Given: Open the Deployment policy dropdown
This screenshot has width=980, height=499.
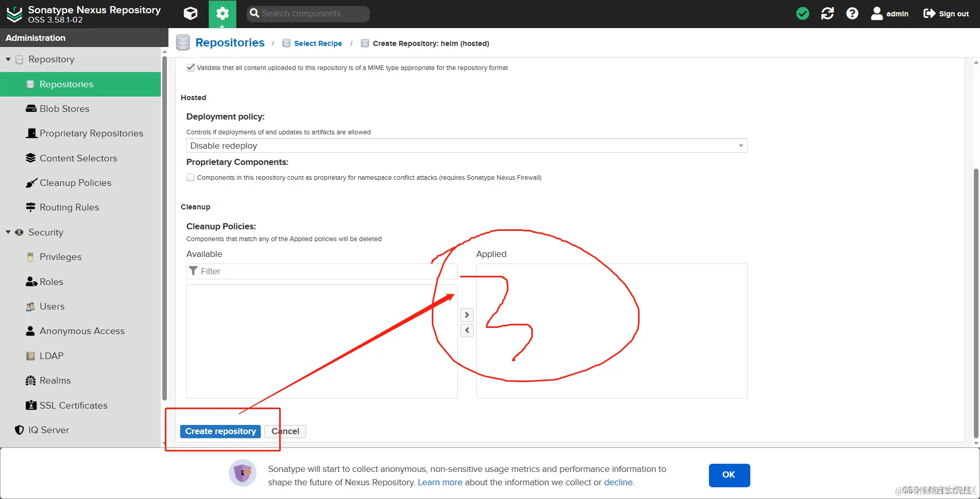Looking at the screenshot, I should coord(467,146).
